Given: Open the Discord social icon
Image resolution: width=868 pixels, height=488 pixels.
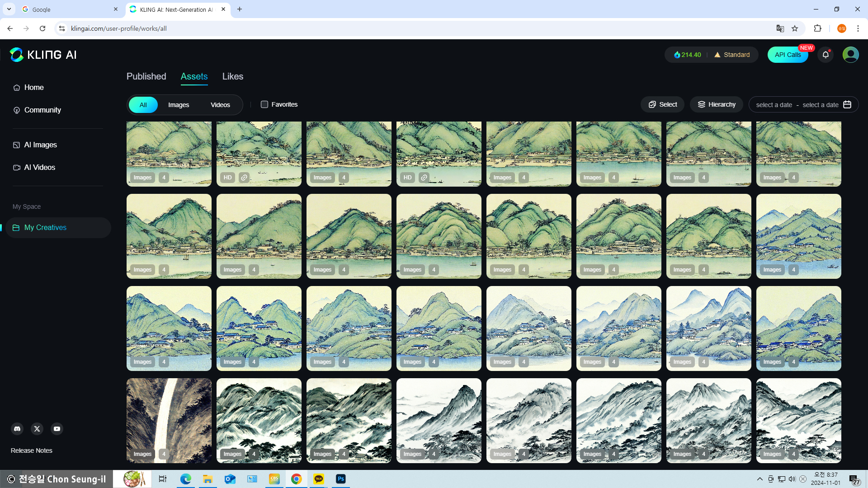Looking at the screenshot, I should [x=17, y=429].
